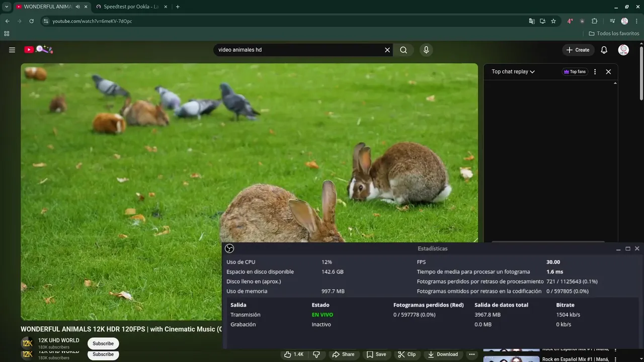Open the Todos los favoritos bookmarks folder
This screenshot has height=362, width=644.
614,34
